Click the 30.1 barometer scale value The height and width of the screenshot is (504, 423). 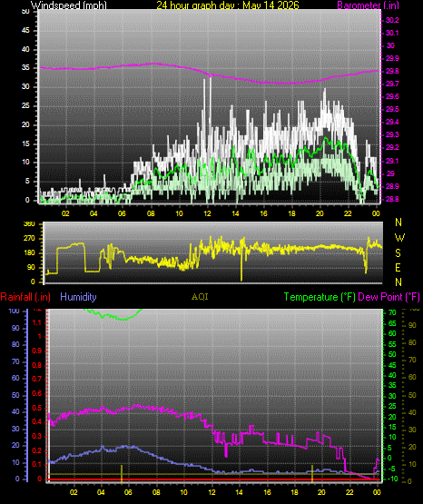[392, 33]
